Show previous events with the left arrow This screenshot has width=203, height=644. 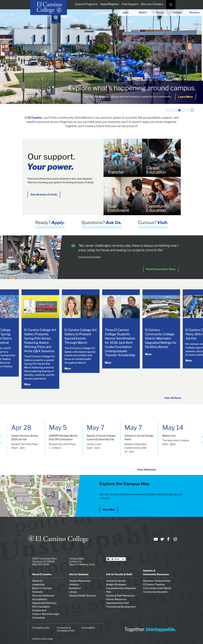1,439
